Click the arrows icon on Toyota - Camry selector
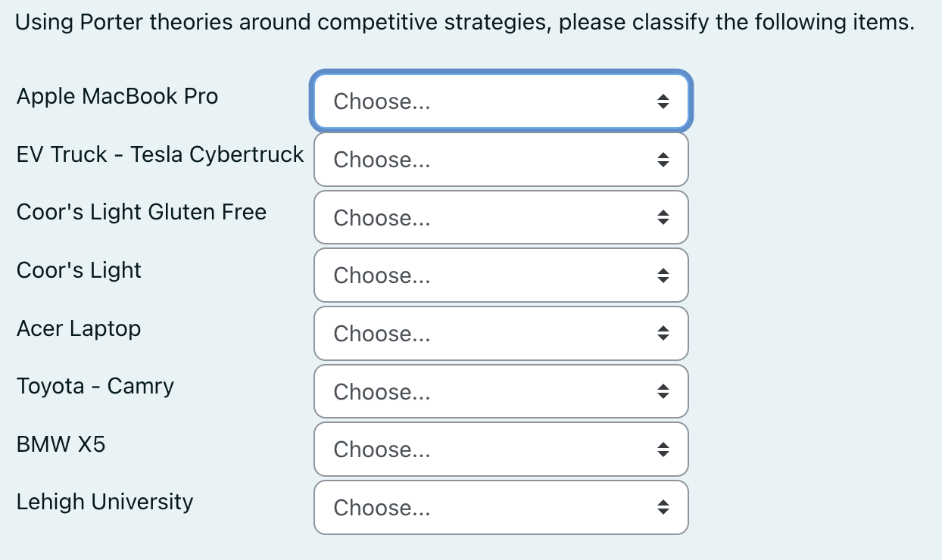This screenshot has height=560, width=942. (663, 391)
